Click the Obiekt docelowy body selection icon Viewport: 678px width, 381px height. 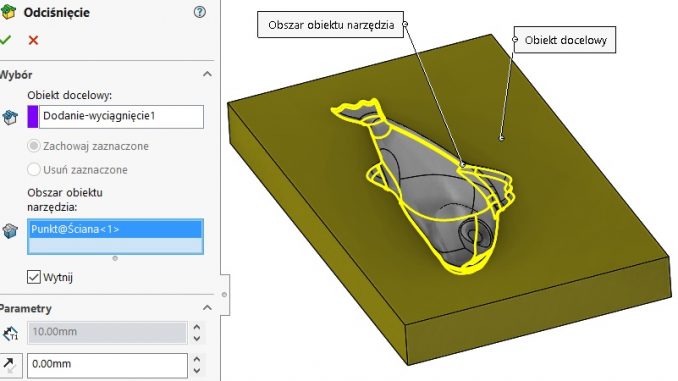tap(10, 117)
